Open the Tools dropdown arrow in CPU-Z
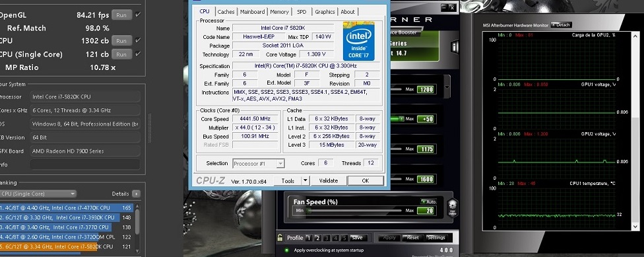This screenshot has height=257, width=644. click(305, 180)
